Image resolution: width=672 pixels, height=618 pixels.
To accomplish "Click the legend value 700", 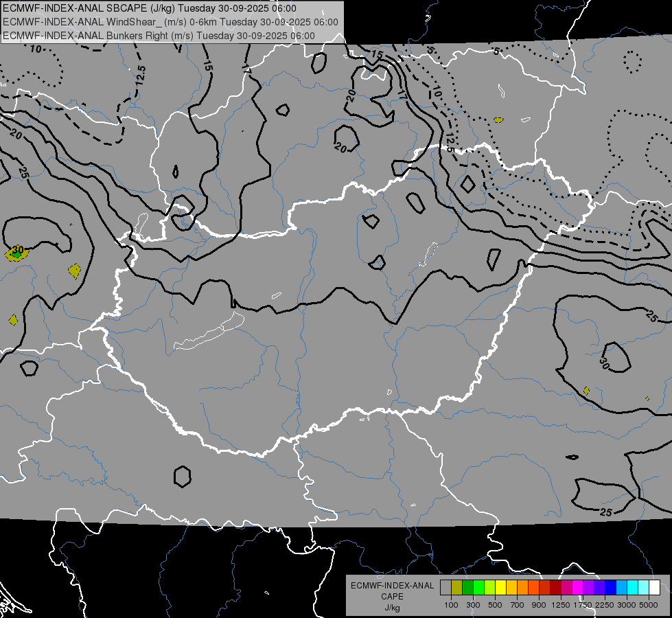I will [x=518, y=605].
